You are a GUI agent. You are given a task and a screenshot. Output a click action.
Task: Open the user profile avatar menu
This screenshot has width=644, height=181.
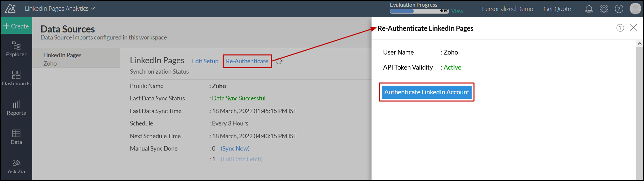click(x=635, y=9)
